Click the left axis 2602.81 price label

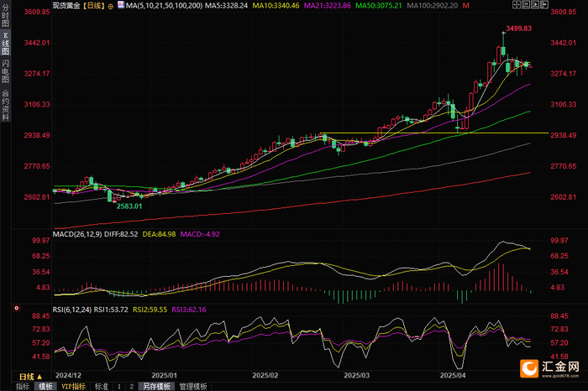37,197
